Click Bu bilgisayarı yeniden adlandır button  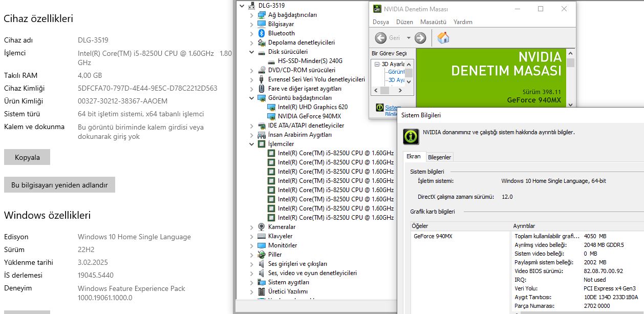tap(59, 185)
